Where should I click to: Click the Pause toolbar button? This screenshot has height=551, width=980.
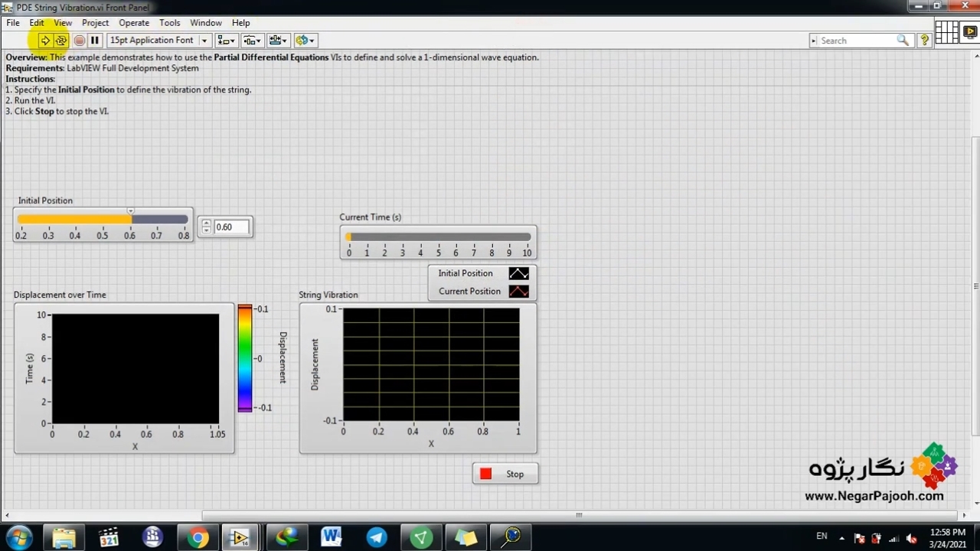coord(95,41)
